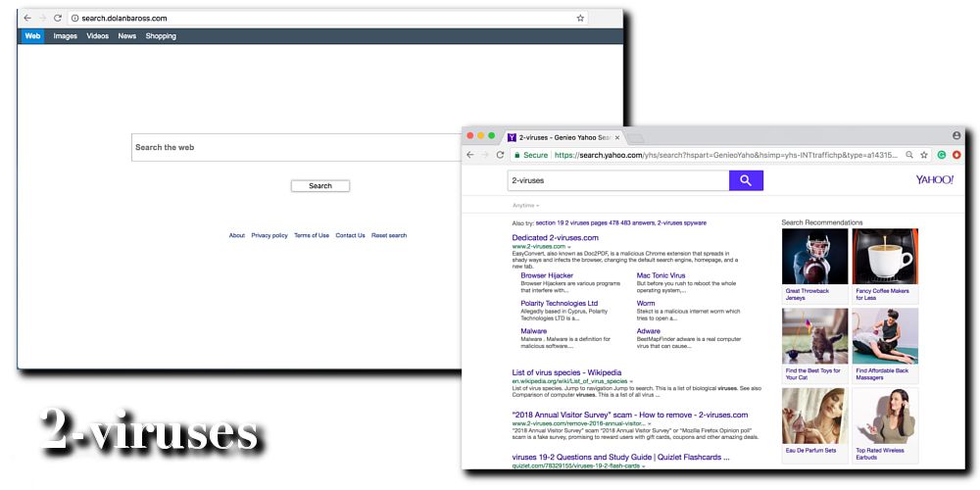Switch to the 2-viruses Genieo Yahoo tab
The height and width of the screenshot is (490, 980).
564,137
